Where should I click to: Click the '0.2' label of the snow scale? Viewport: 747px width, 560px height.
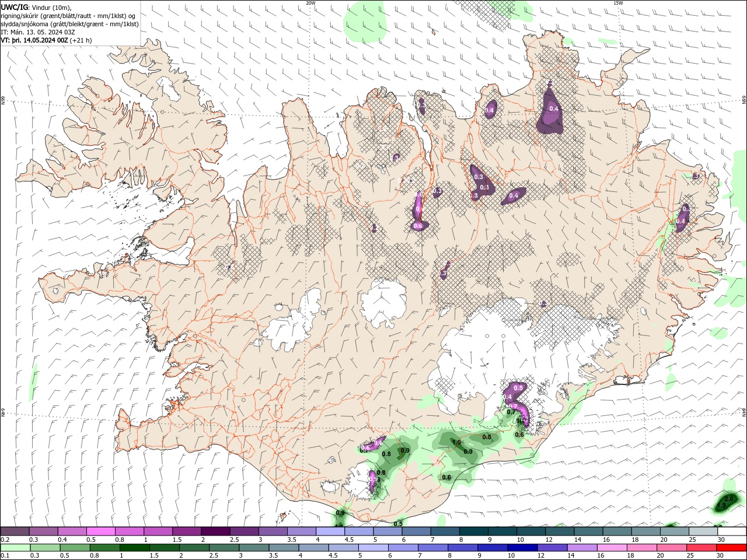click(5, 540)
